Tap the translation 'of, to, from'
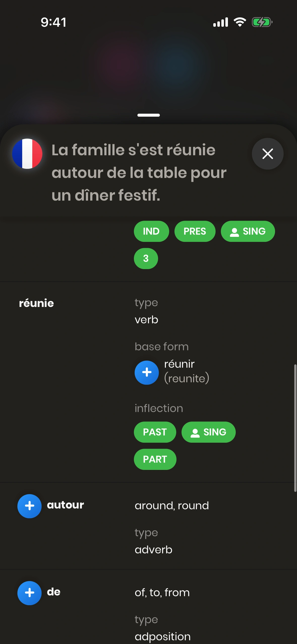Image resolution: width=297 pixels, height=644 pixels. coord(162,593)
